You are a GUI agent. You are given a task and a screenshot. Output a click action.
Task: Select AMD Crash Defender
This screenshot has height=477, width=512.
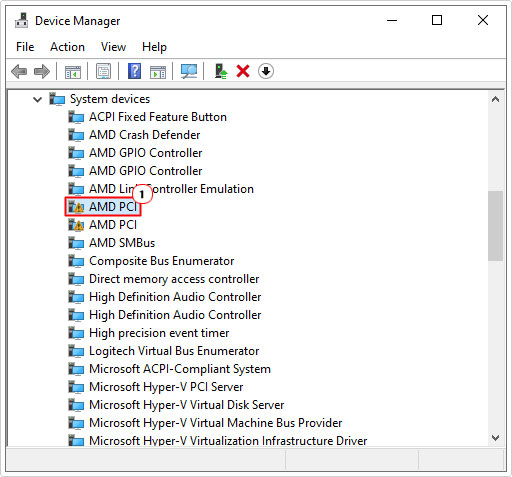(x=145, y=135)
